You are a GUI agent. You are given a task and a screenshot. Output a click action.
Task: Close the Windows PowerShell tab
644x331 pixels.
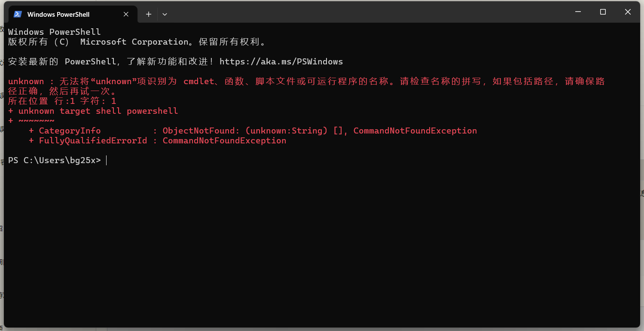[126, 14]
